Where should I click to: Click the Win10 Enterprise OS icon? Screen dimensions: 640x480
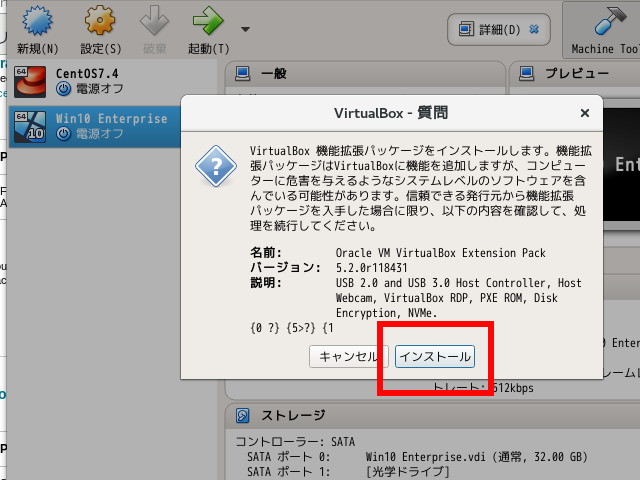click(30, 126)
